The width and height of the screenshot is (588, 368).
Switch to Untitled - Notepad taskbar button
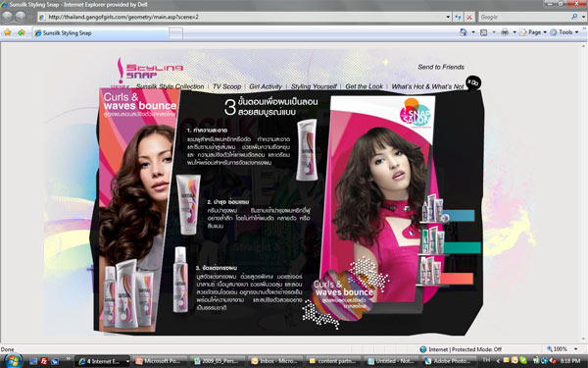(x=391, y=361)
